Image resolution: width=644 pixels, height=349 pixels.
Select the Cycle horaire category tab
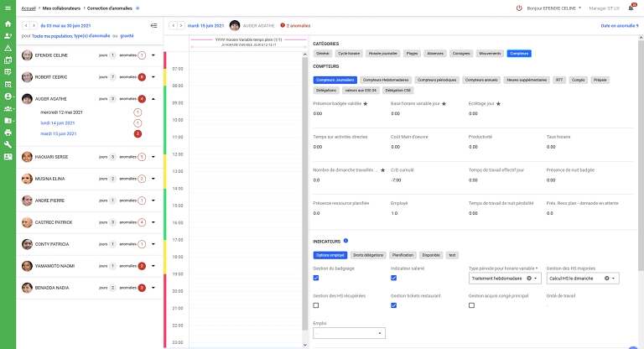(349, 54)
